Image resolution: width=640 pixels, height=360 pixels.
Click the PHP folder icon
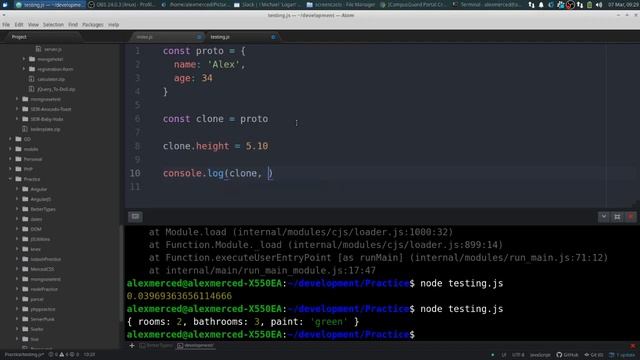point(18,169)
